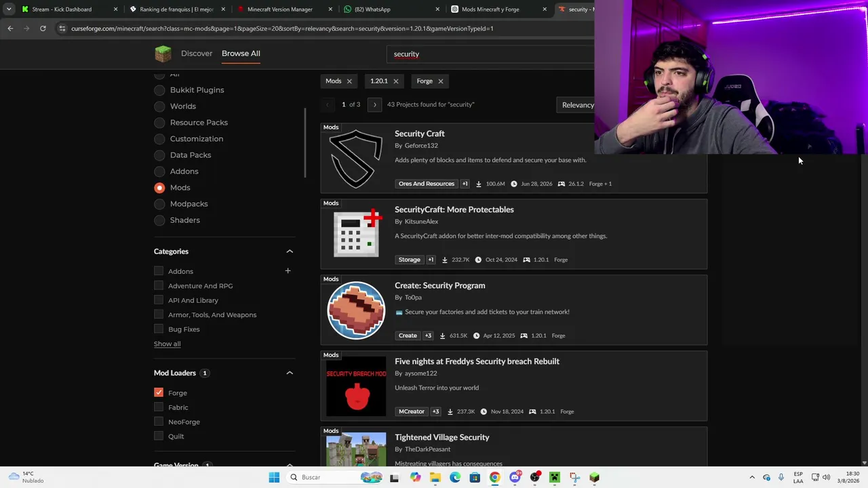This screenshot has width=868, height=488.
Task: Remove the Mods filter chip
Action: [349, 81]
